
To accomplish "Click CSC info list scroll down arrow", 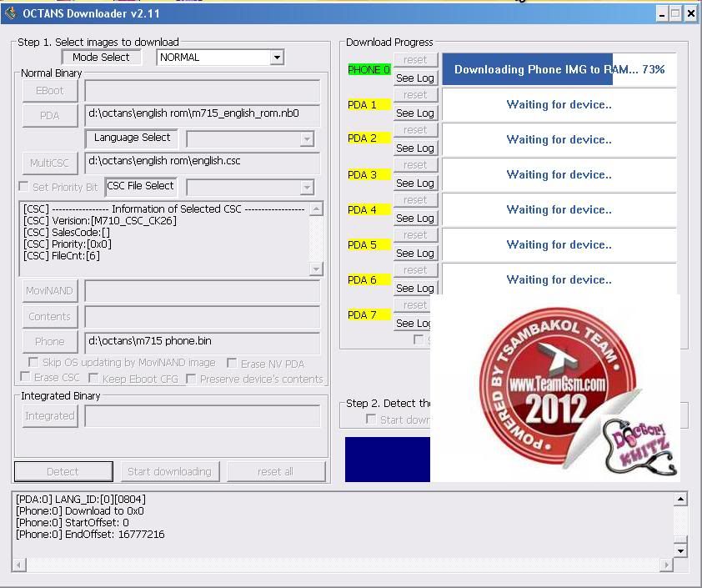I will click(316, 269).
